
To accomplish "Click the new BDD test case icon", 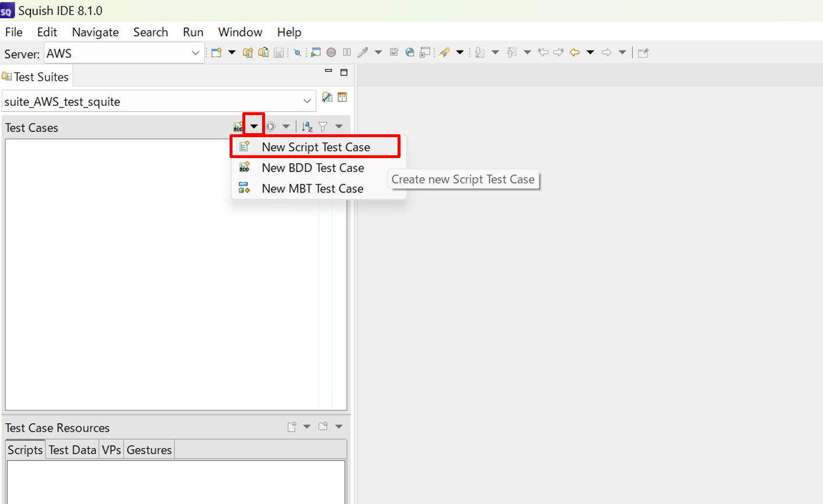I will tap(238, 127).
